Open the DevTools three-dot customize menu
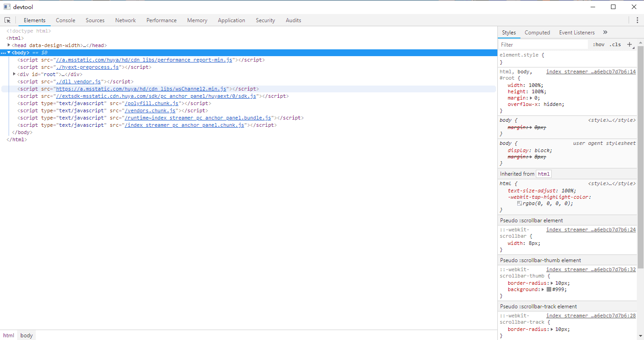This screenshot has height=340, width=644. click(x=637, y=20)
